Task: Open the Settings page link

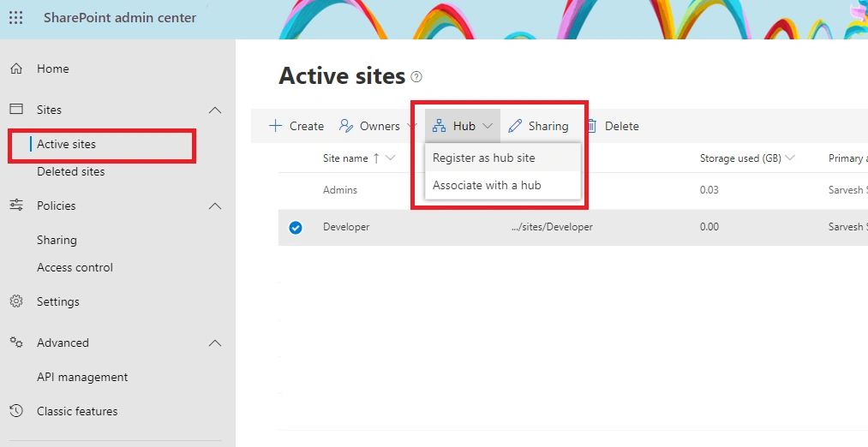Action: (58, 301)
